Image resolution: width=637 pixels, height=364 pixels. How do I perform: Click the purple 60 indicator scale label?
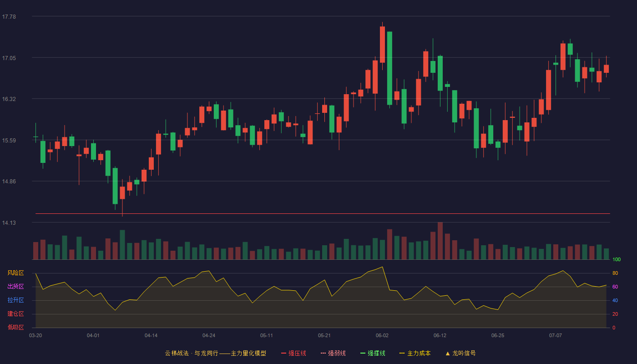pyautogui.click(x=615, y=287)
